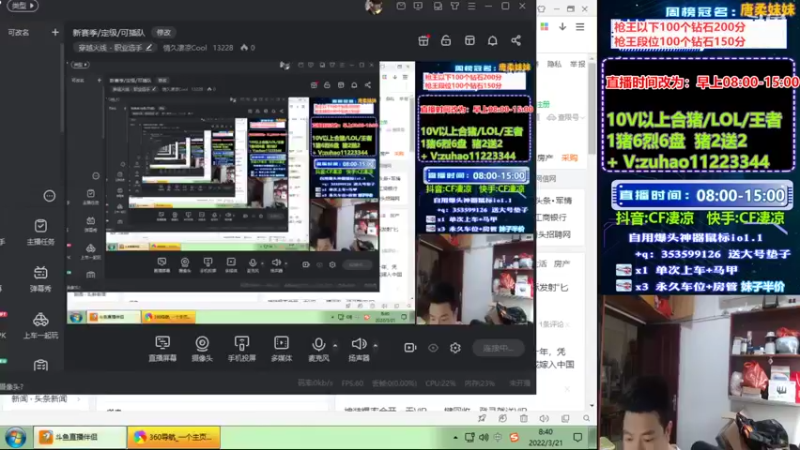Click the 未开播 status text
Viewport: 800px width, 450px height.
520,383
